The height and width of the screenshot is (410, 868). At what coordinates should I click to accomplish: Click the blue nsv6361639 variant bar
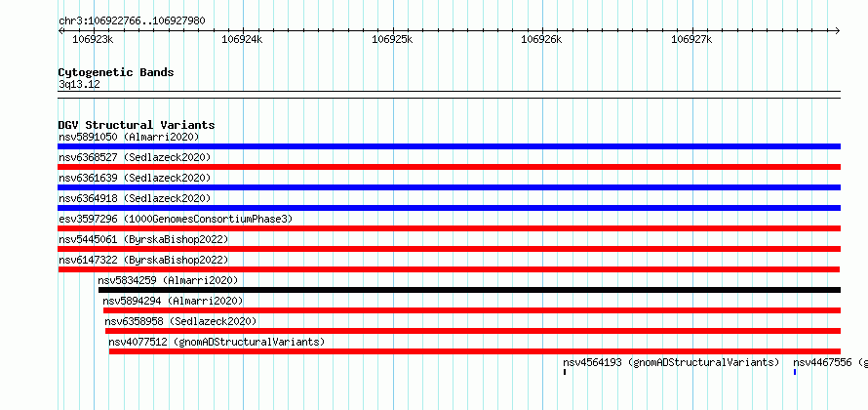pyautogui.click(x=449, y=187)
